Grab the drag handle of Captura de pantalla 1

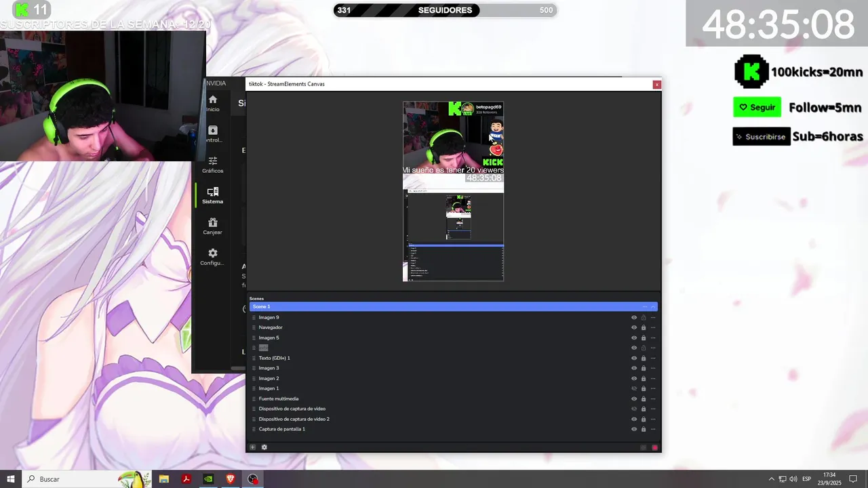point(254,429)
